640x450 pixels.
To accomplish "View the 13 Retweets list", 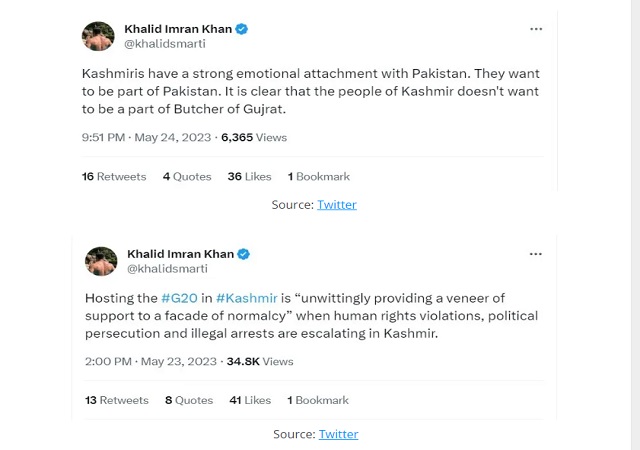I will pos(116,400).
